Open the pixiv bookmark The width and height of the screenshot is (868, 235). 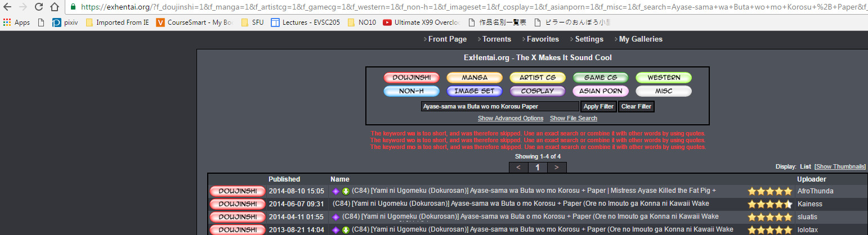point(65,22)
